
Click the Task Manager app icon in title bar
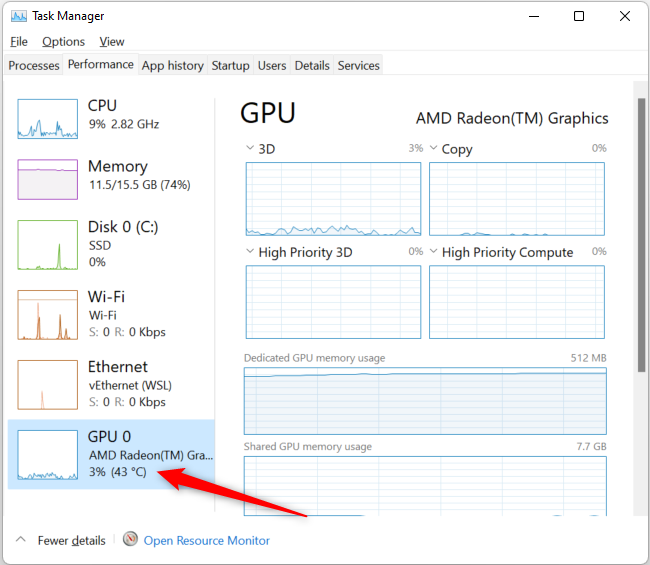(19, 16)
